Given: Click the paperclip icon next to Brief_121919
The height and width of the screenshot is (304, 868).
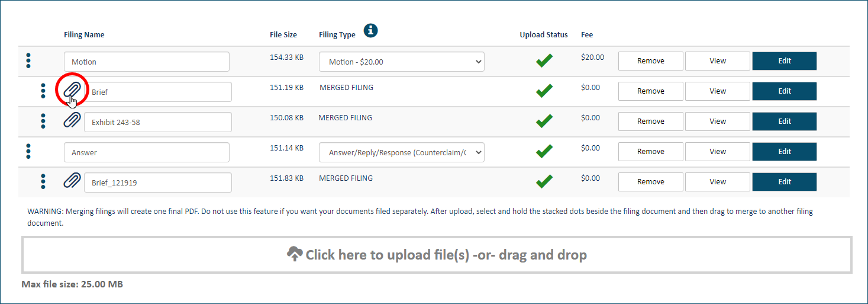Looking at the screenshot, I should pyautogui.click(x=72, y=181).
